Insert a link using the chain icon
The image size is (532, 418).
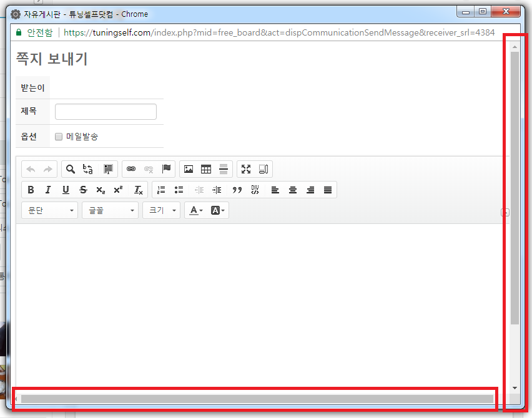point(131,169)
